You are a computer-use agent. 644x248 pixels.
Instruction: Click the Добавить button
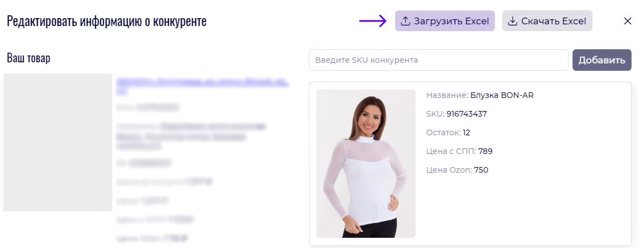601,60
